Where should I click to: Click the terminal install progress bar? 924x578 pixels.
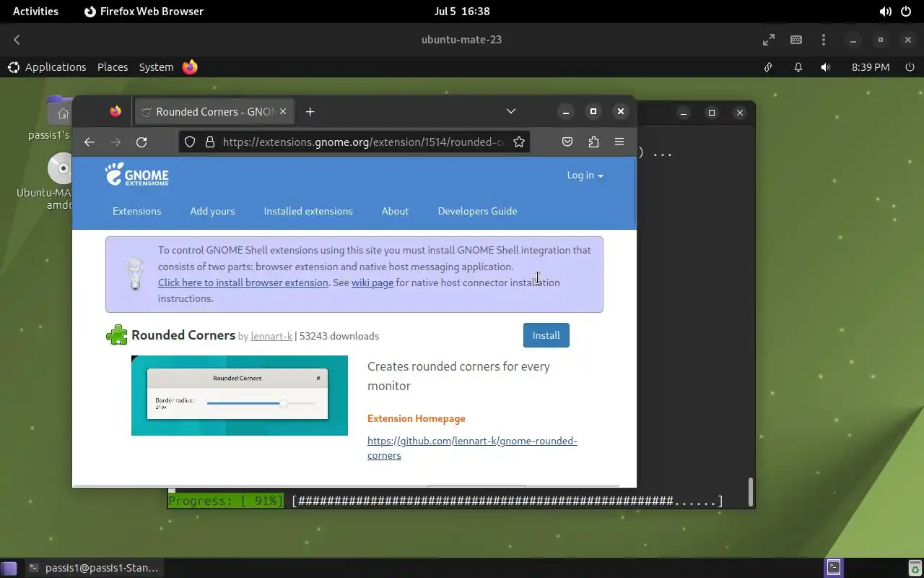click(x=445, y=501)
